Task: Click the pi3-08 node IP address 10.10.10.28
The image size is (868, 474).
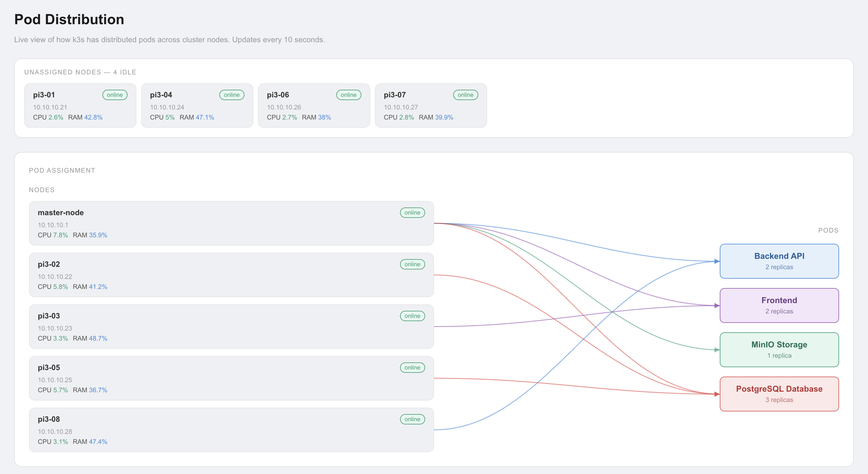Action: (x=55, y=431)
